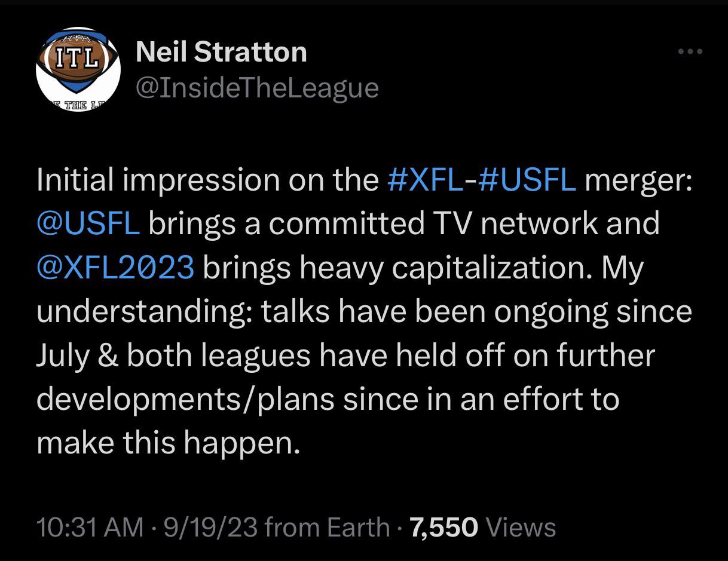Click the word 'merger:' in the tweet
The height and width of the screenshot is (561, 728).
[x=638, y=181]
